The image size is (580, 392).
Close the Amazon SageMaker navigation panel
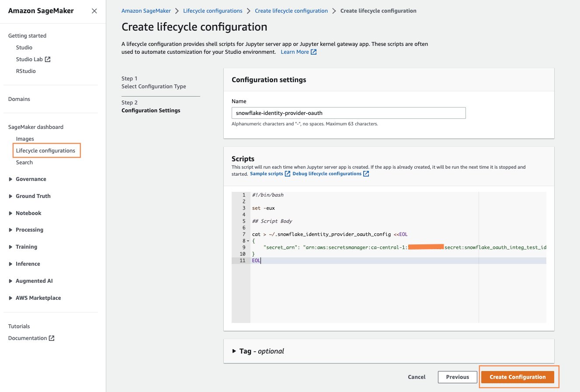click(x=94, y=11)
